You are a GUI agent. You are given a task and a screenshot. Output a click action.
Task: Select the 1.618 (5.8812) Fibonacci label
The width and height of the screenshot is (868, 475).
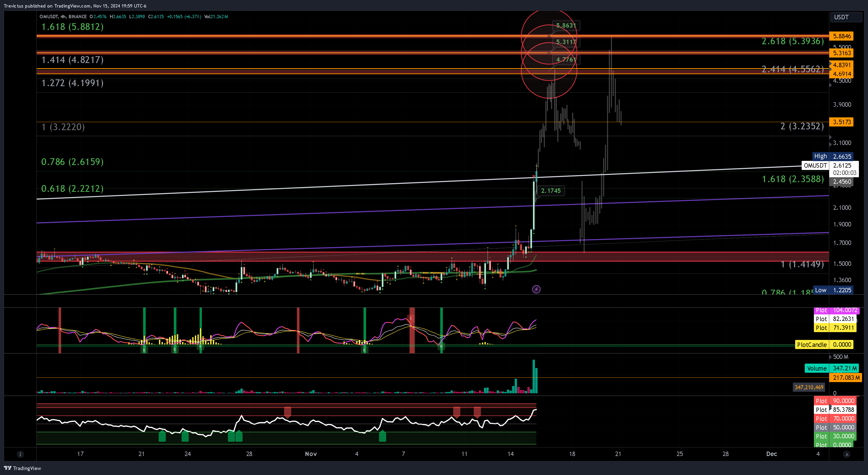tap(72, 27)
